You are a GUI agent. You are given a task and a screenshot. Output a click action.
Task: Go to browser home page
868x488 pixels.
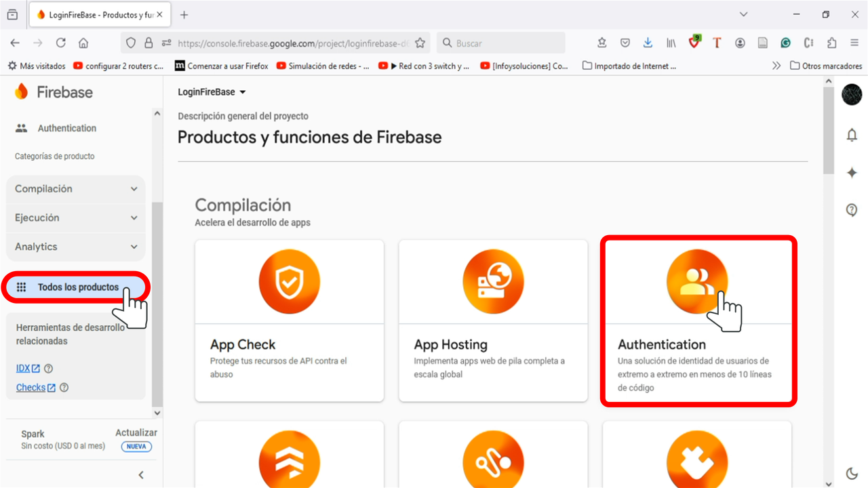[83, 43]
